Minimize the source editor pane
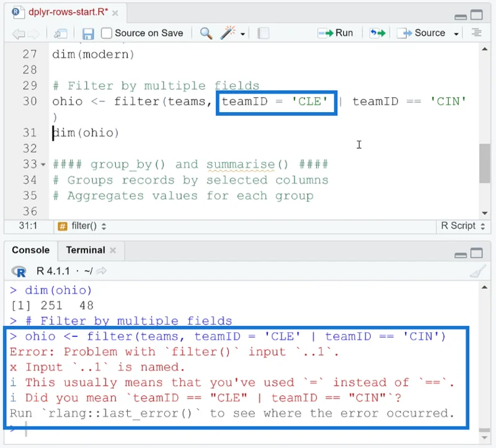This screenshot has width=496, height=448. (460, 17)
